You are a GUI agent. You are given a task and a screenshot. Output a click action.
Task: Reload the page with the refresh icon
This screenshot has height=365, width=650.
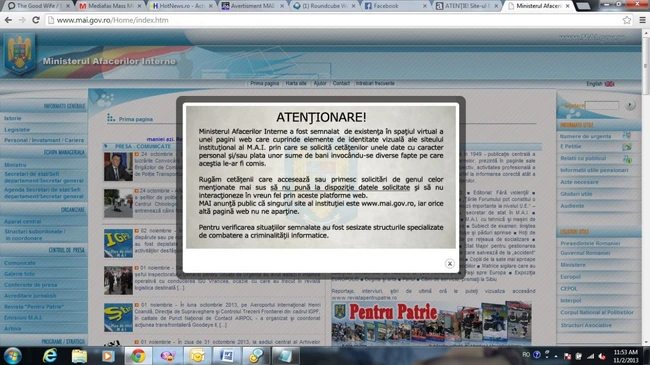click(36, 20)
